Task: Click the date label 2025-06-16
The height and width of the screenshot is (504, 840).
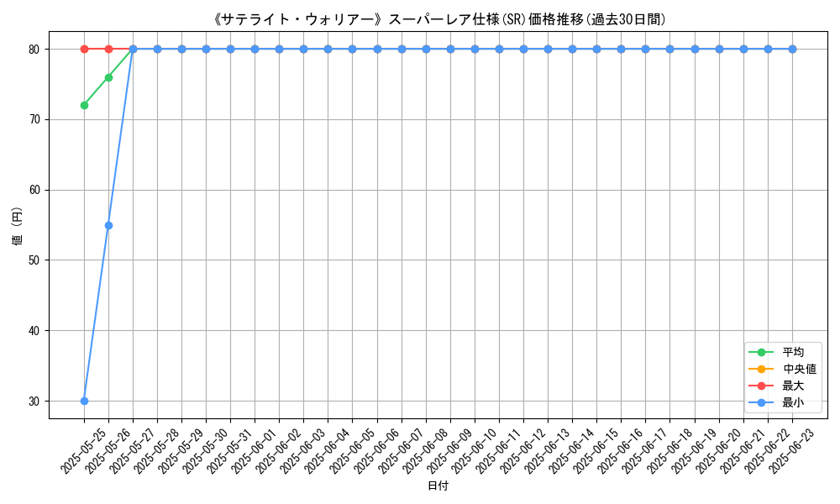Action: point(621,452)
